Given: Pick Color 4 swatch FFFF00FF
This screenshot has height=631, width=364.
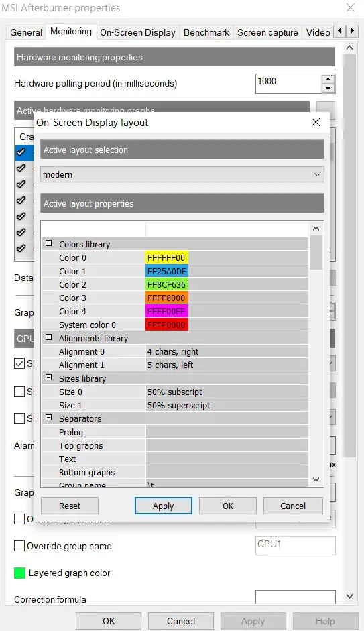Looking at the screenshot, I should coord(166,311).
